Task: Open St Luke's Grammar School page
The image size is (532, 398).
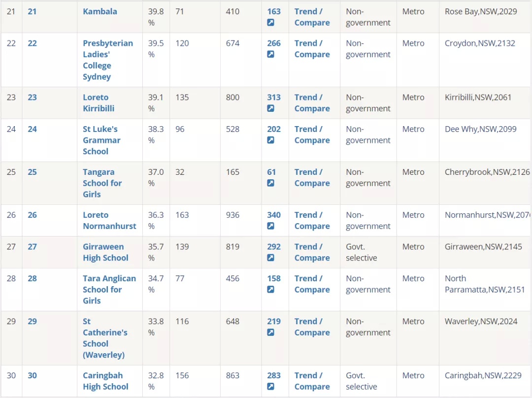Action: point(101,140)
